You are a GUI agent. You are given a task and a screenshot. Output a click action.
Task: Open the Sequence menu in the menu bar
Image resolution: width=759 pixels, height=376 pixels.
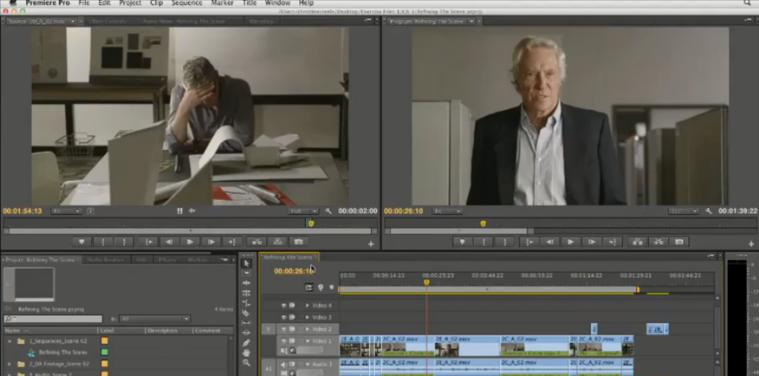(x=186, y=3)
